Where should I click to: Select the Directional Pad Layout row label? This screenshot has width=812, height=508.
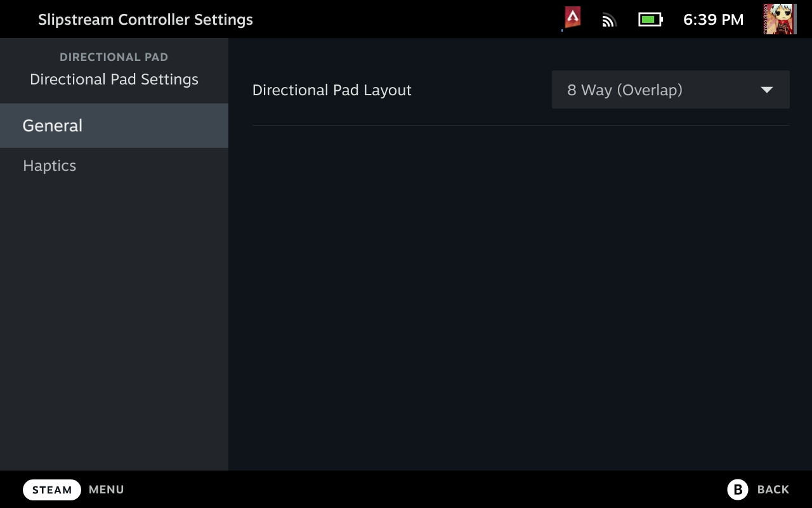tap(332, 90)
